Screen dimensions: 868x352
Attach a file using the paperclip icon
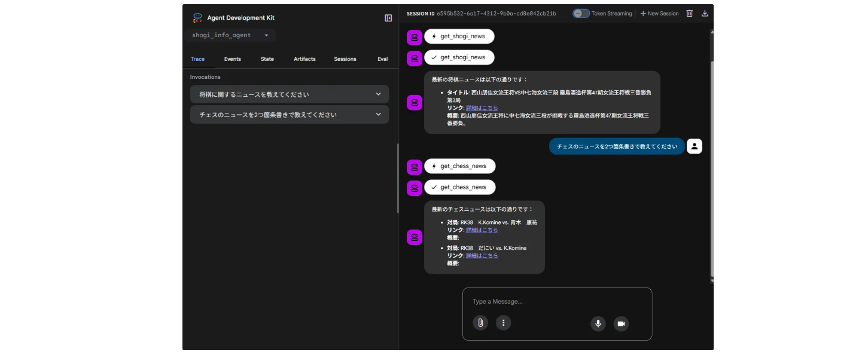click(x=480, y=323)
